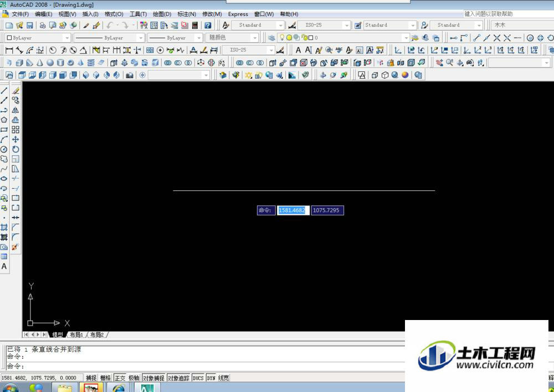Screen dimensions: 554x392
Task: Open the 修改(M) menu
Action: point(212,14)
